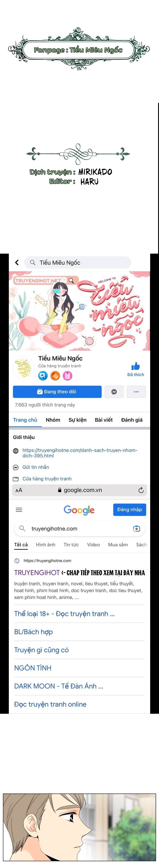Open the Google hamburger menu
This screenshot has width=159, height=868.
click(19, 510)
